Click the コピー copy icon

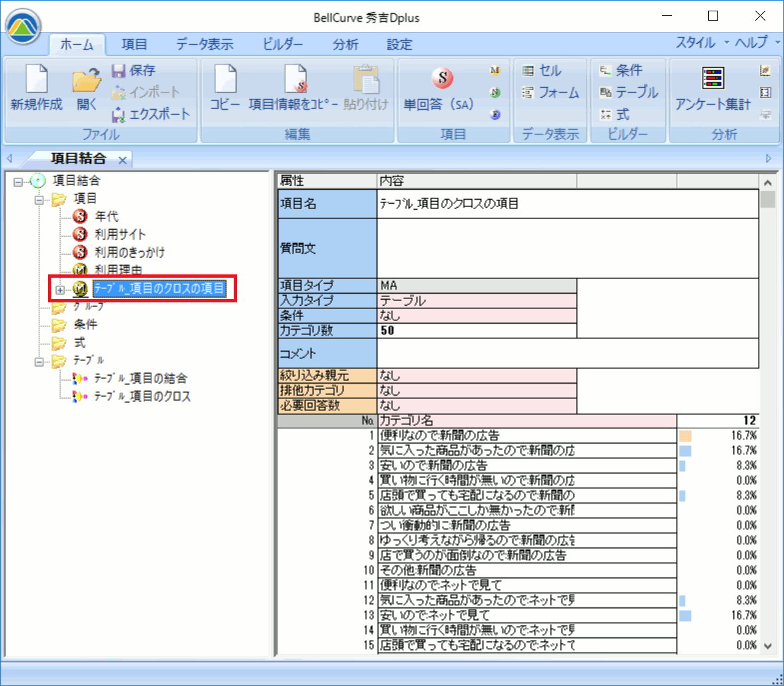[x=225, y=79]
